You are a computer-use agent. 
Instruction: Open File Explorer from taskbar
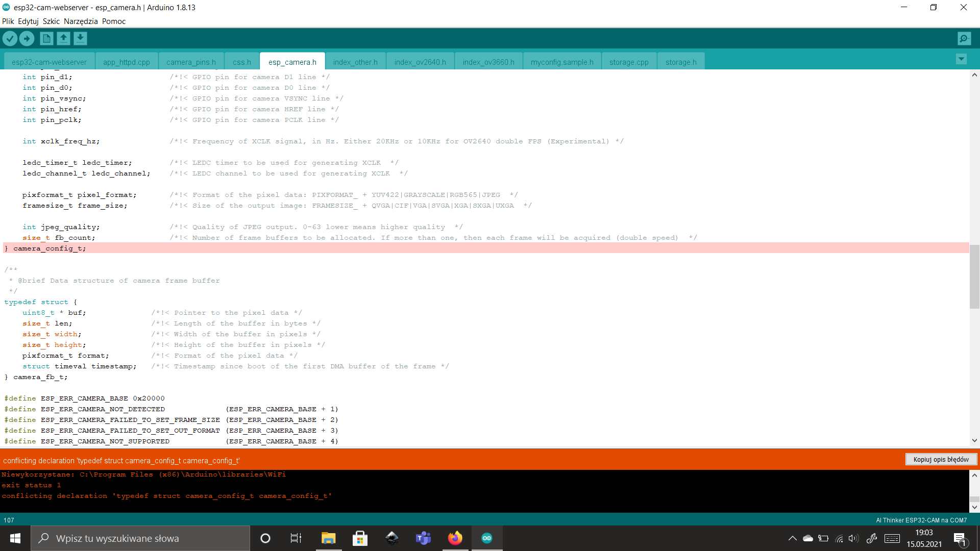328,538
